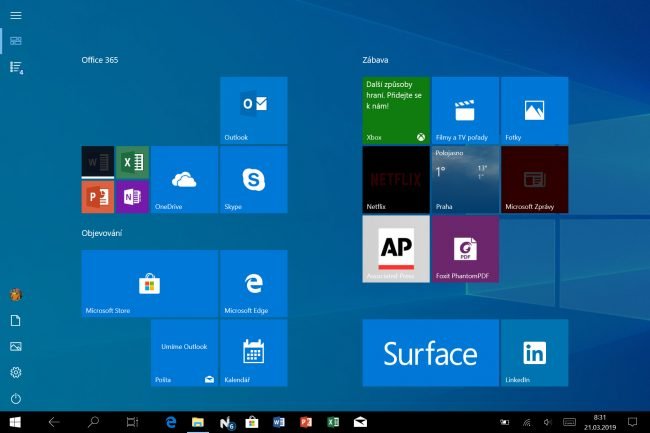This screenshot has width=650, height=433.
Task: Click the taskbar back arrow
Action: coord(54,422)
